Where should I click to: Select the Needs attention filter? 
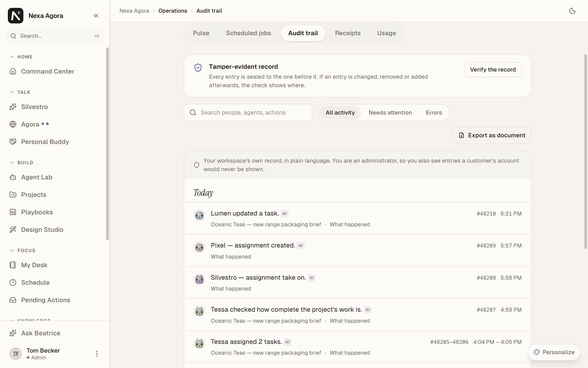390,113
